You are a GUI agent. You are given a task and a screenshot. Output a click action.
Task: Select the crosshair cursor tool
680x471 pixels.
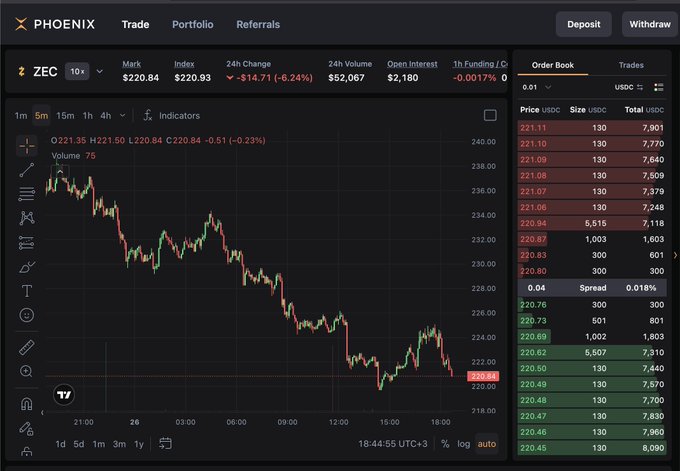[27, 145]
